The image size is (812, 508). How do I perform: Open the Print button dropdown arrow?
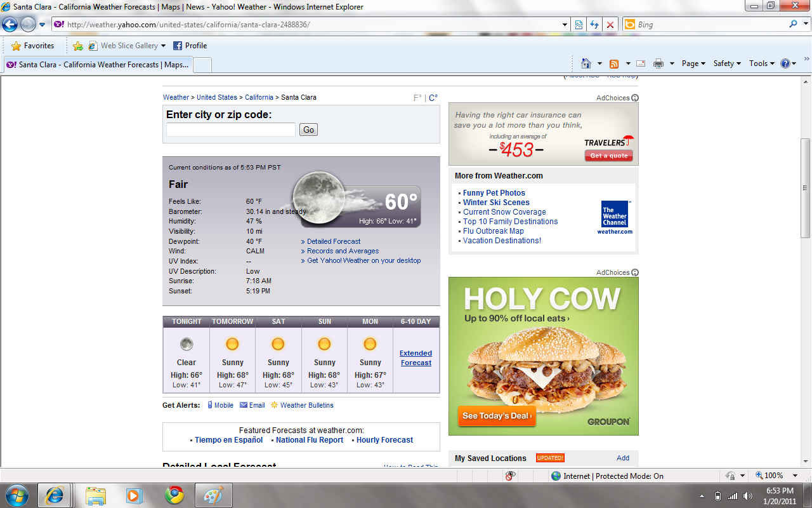point(672,63)
